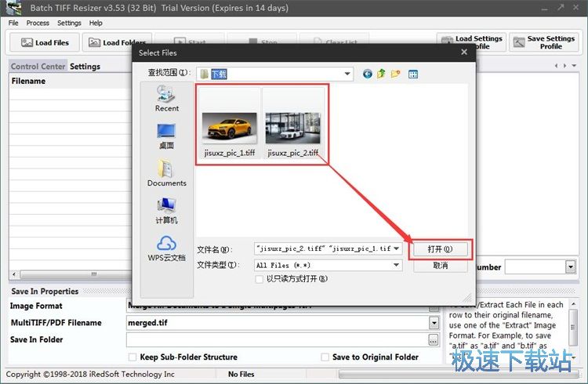The height and width of the screenshot is (384, 588).
Task: Switch to the Control Center tab
Action: [38, 67]
